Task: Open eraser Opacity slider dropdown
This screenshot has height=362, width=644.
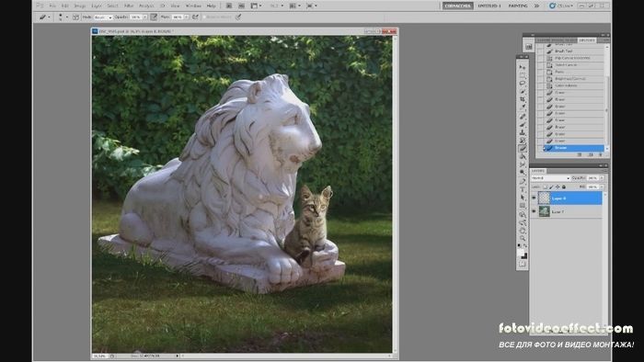Action: coord(145,17)
